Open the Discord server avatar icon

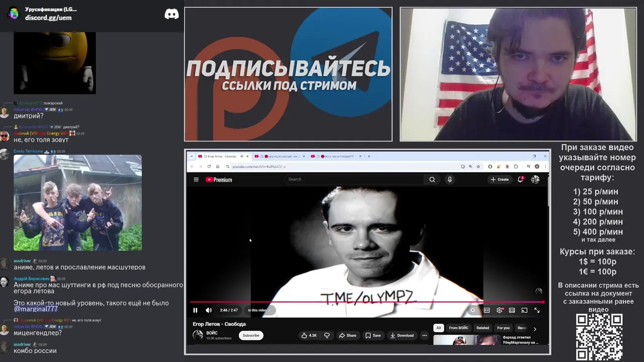point(14,14)
